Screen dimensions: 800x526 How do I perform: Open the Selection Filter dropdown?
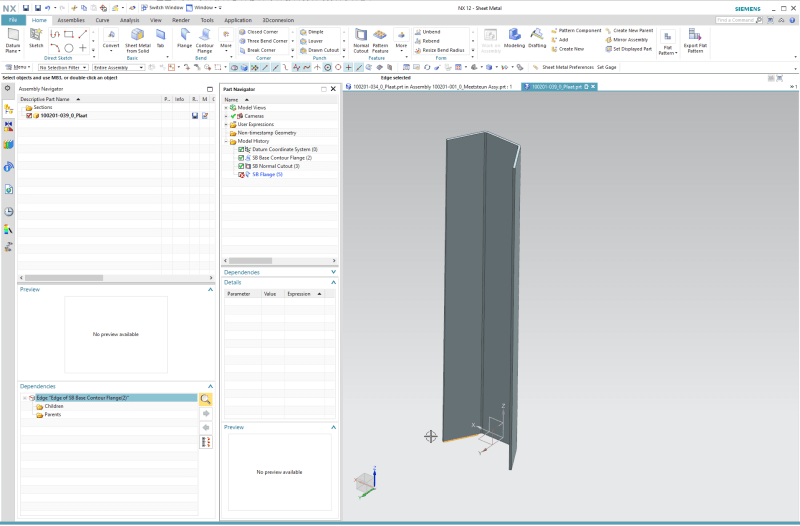pos(63,67)
